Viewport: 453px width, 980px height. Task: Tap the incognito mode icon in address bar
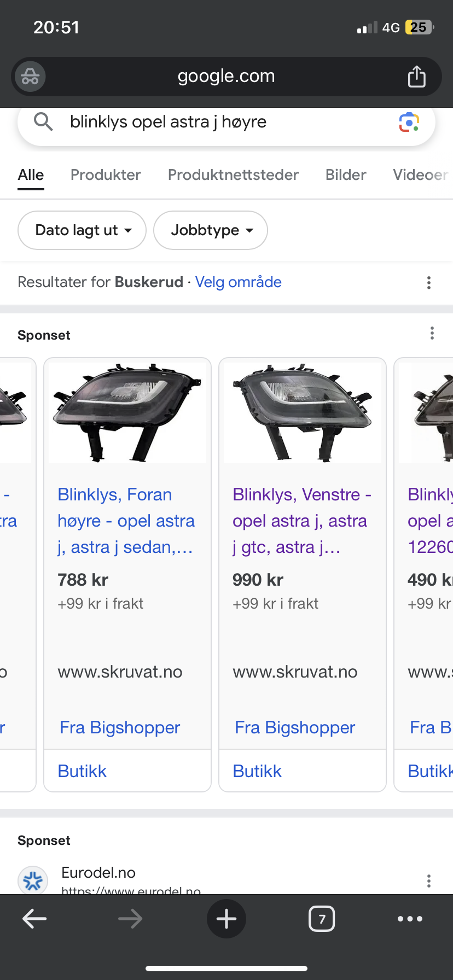[x=30, y=77]
